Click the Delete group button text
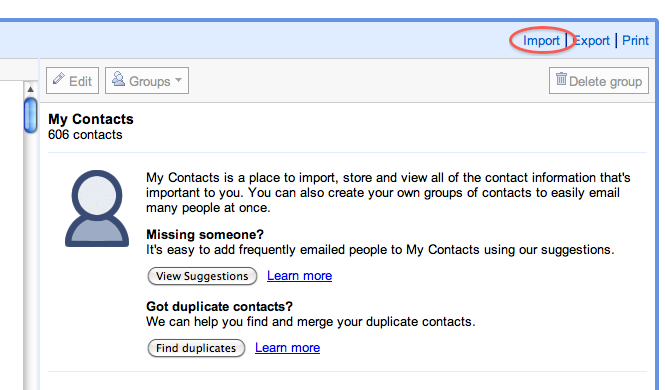665x390 pixels. coord(605,81)
